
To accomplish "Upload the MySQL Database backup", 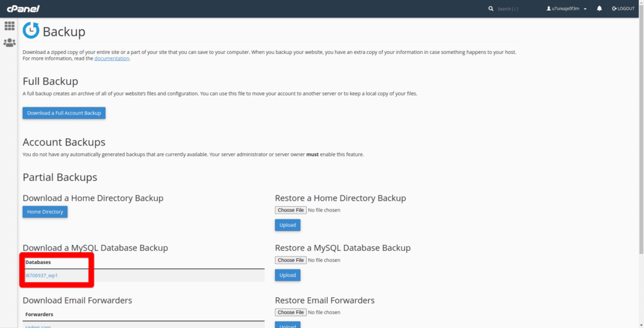I will tap(287, 275).
